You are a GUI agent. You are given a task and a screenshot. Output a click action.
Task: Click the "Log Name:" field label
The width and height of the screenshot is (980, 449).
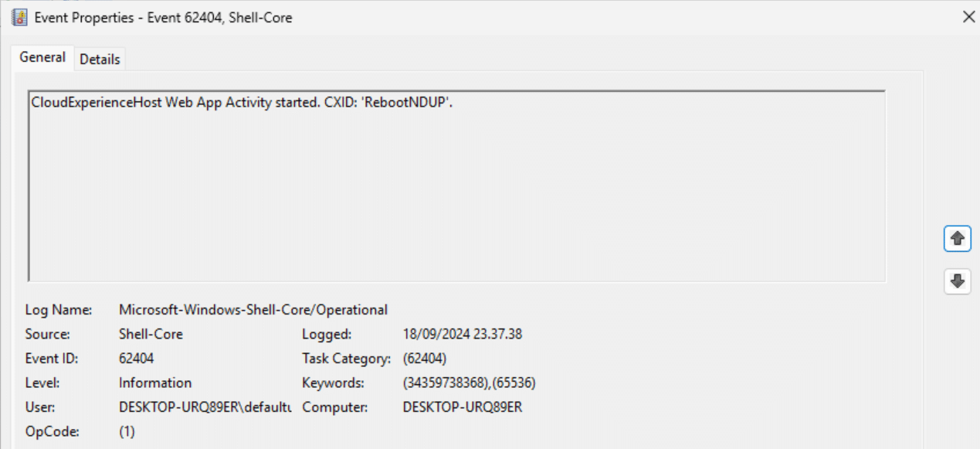pyautogui.click(x=59, y=310)
